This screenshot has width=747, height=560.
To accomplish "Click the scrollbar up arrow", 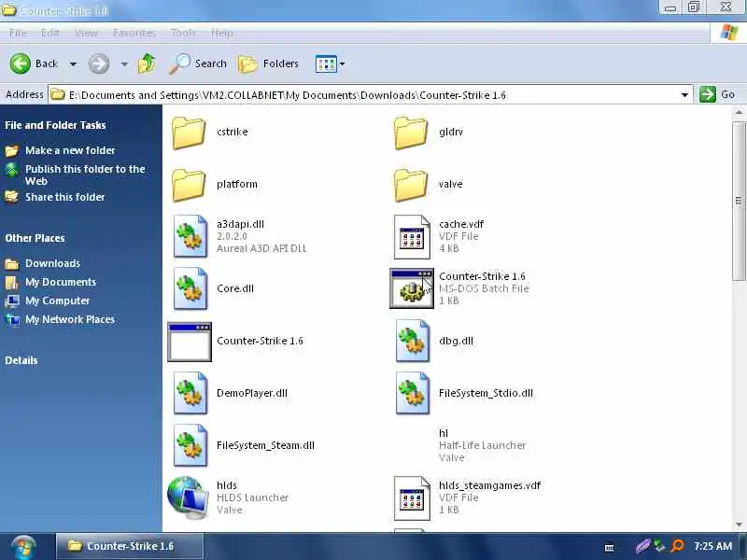I will click(x=739, y=113).
